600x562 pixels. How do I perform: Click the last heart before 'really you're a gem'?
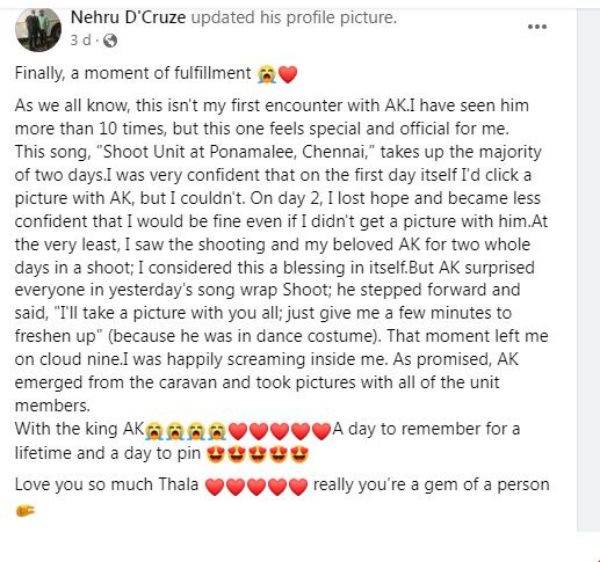tap(298, 486)
